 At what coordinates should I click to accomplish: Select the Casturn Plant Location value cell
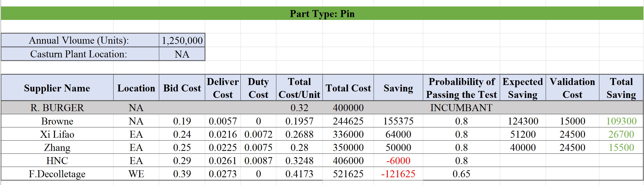point(182,54)
